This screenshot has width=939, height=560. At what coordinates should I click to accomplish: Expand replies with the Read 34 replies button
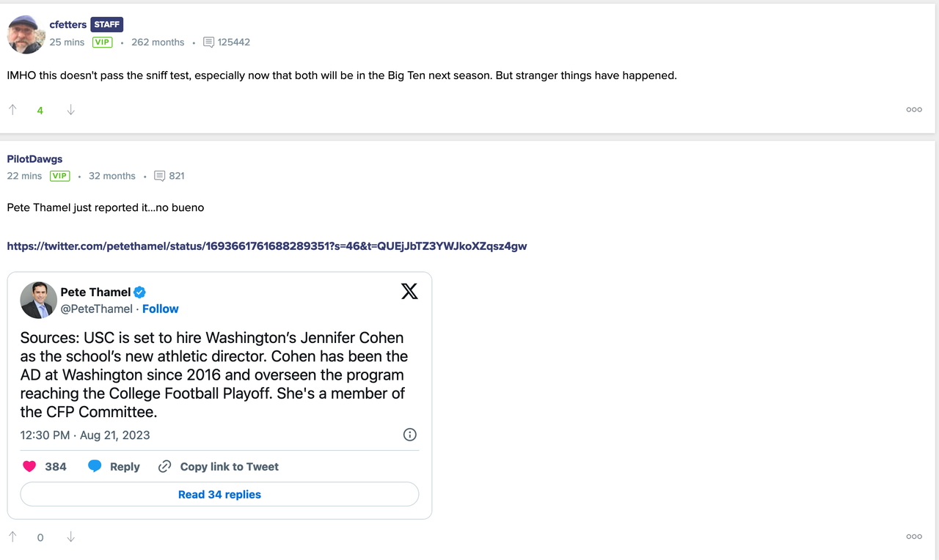(219, 494)
